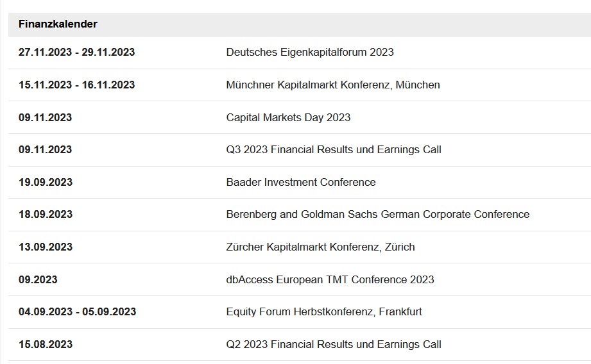The image size is (591, 364).
Task: Select the date range 15.11.2023 - 16.11.2023
Action: (x=76, y=85)
